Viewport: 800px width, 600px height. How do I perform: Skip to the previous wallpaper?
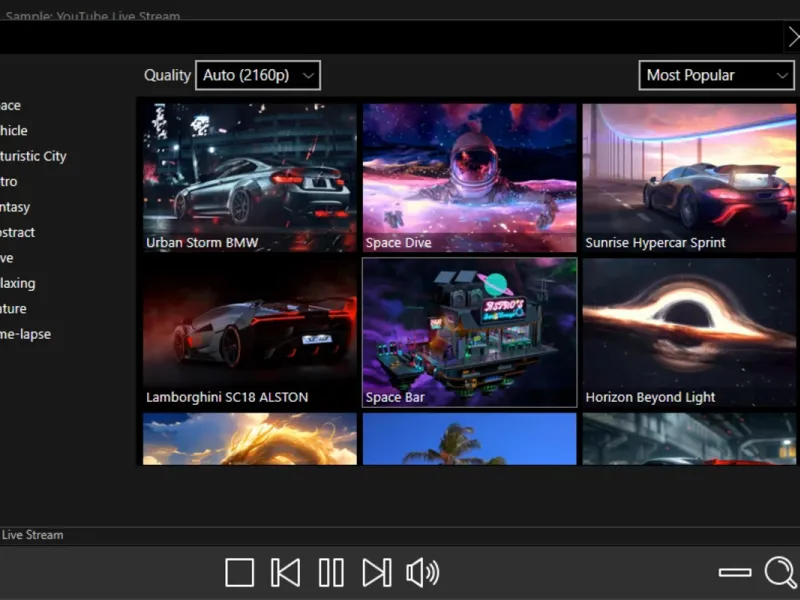click(285, 572)
